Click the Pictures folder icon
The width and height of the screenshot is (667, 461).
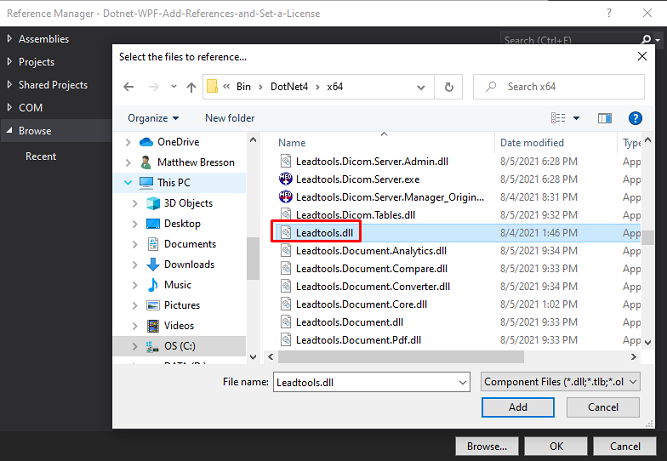(153, 305)
